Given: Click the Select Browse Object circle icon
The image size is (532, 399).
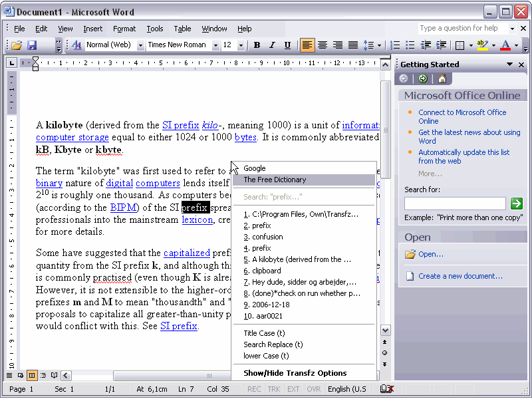Looking at the screenshot, I should click(385, 353).
